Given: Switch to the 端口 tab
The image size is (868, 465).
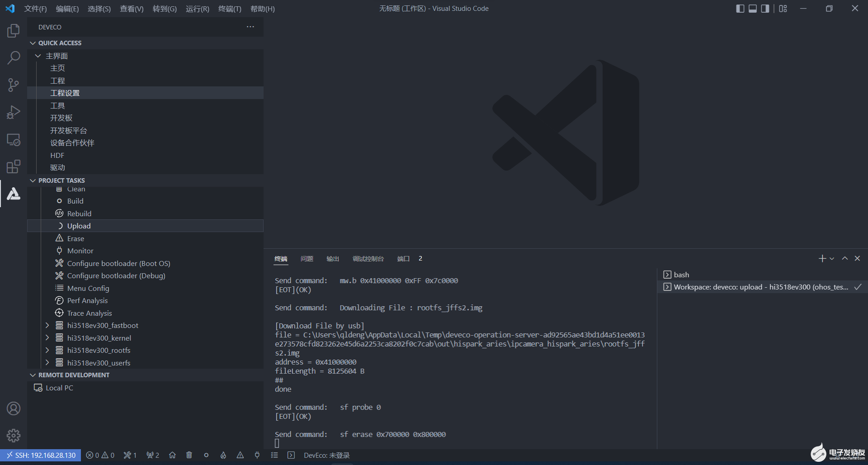Looking at the screenshot, I should [x=403, y=259].
